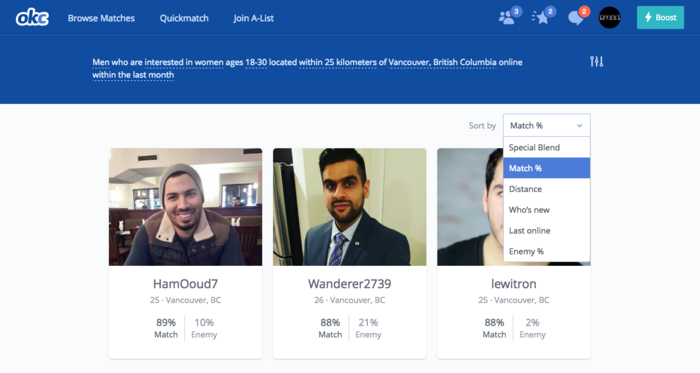700x373 pixels.
Task: Click the OkCupid logo
Action: [x=32, y=18]
